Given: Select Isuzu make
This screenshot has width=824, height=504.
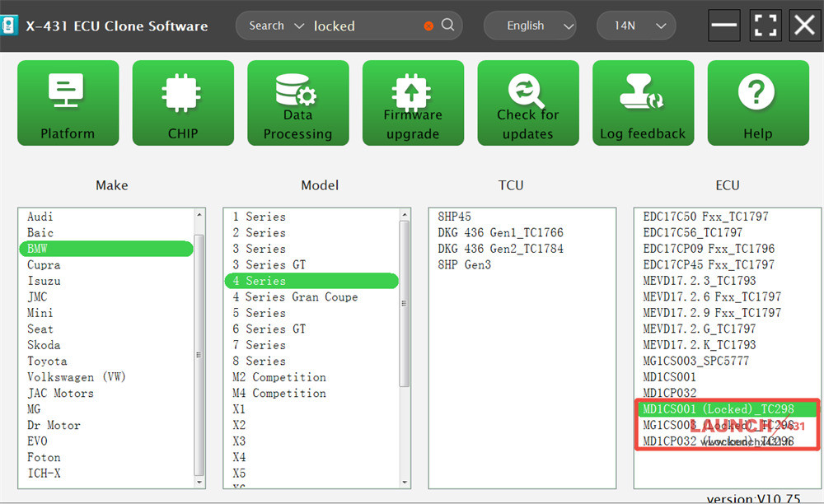Looking at the screenshot, I should click(44, 281).
